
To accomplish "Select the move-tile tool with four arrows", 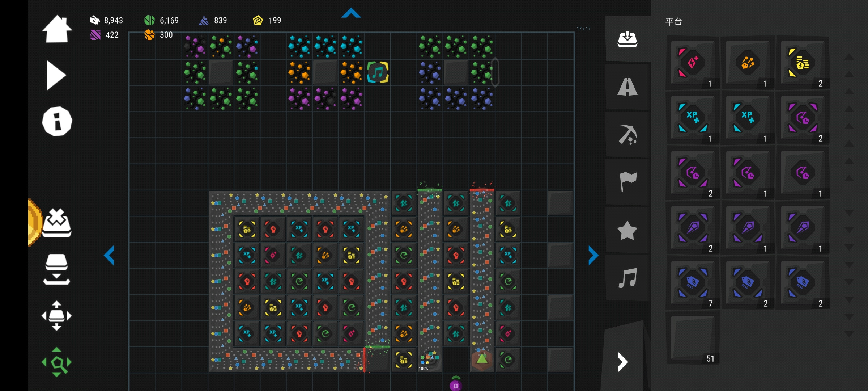I will [x=56, y=316].
